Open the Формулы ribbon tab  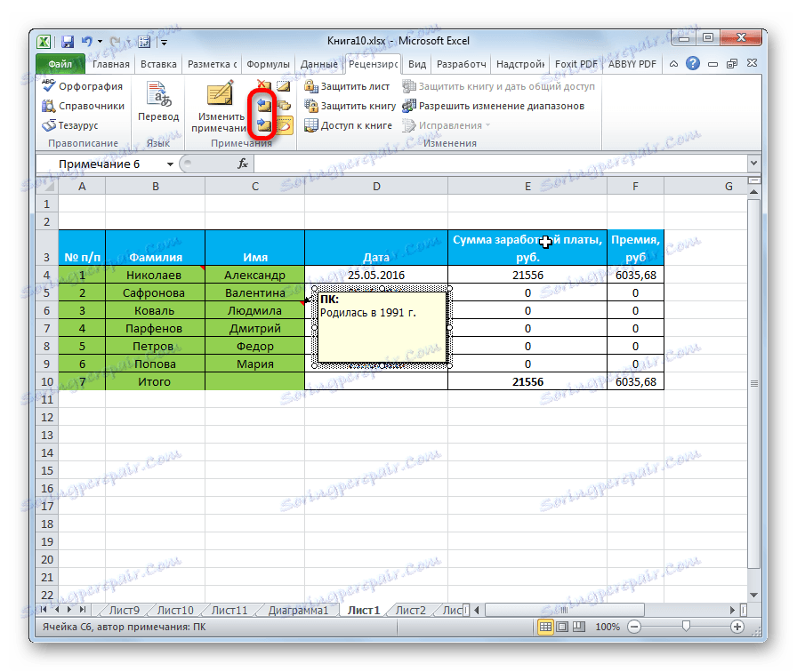[x=268, y=64]
